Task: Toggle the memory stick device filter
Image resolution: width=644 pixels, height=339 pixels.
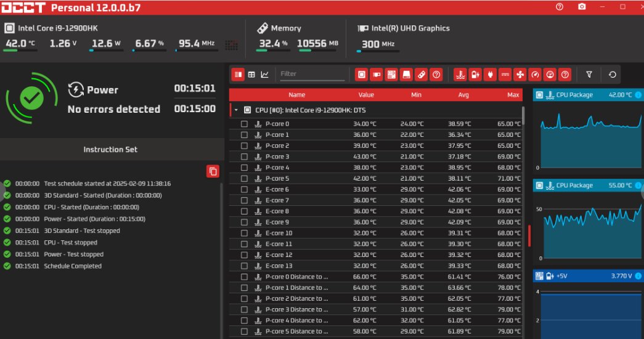Action: pyautogui.click(x=421, y=75)
